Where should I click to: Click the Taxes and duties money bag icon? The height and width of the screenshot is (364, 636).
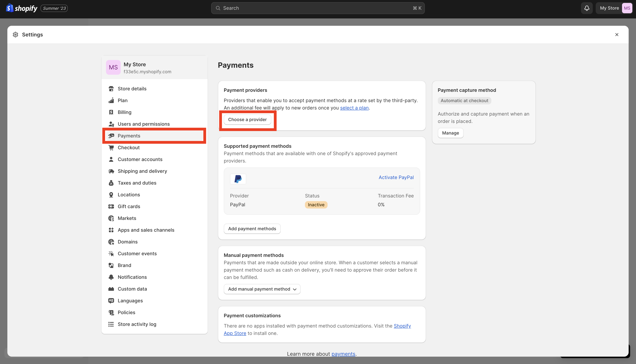pos(112,183)
